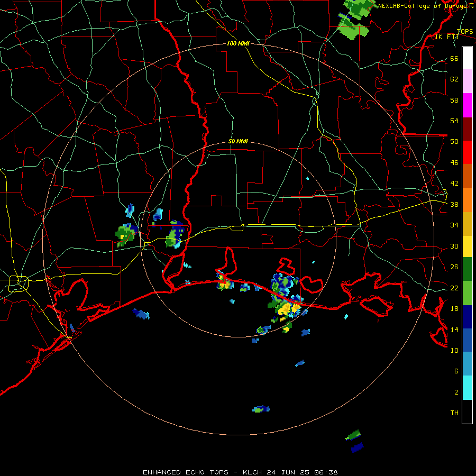Image resolution: width=476 pixels, height=476 pixels.
Task: Click the legend value "46"
Action: pos(454,163)
